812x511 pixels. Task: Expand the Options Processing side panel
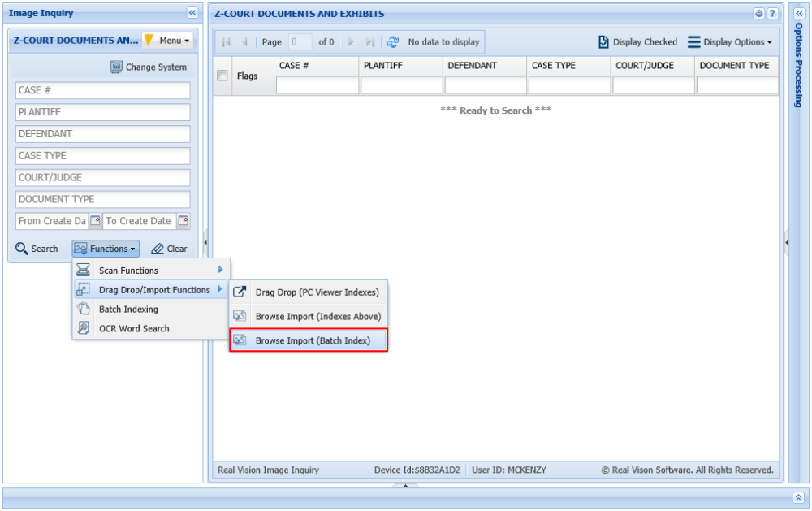click(801, 12)
